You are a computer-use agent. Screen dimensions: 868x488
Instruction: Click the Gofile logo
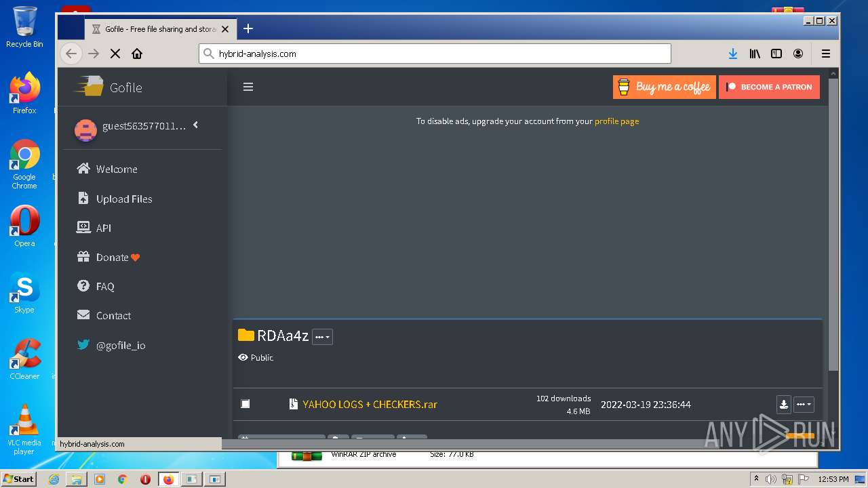point(108,87)
